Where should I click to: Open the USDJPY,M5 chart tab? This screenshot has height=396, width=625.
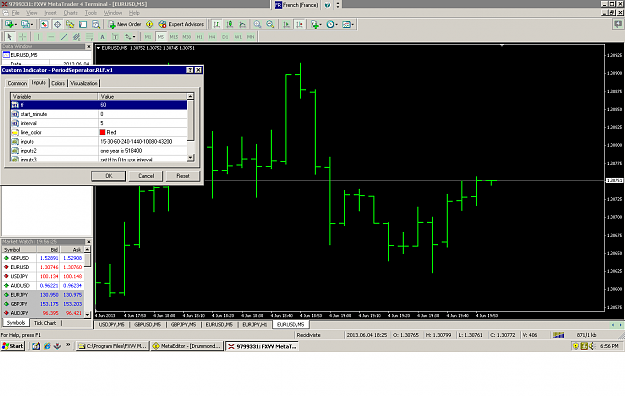point(112,324)
